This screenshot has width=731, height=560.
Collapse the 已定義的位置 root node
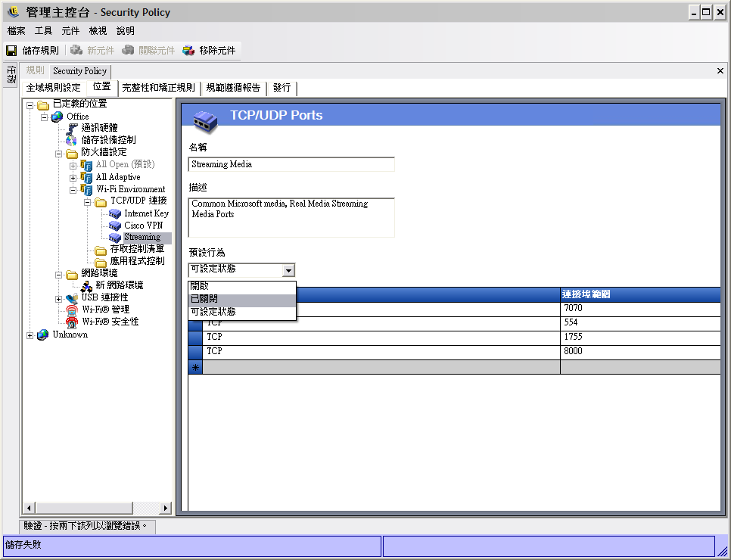tap(30, 105)
